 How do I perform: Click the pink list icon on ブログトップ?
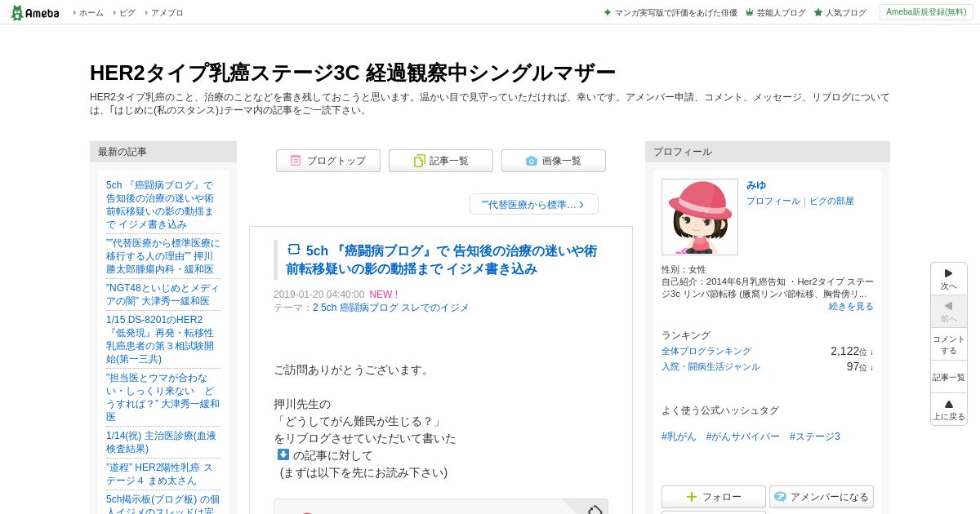click(x=296, y=161)
